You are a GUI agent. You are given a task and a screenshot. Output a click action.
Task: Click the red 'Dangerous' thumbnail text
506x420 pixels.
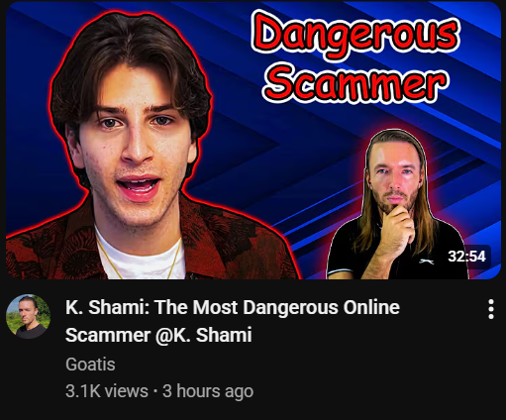click(x=355, y=35)
